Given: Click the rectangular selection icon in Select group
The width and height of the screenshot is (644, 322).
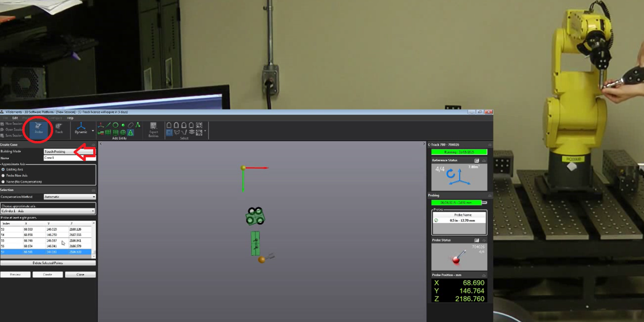Looking at the screenshot, I should (169, 132).
